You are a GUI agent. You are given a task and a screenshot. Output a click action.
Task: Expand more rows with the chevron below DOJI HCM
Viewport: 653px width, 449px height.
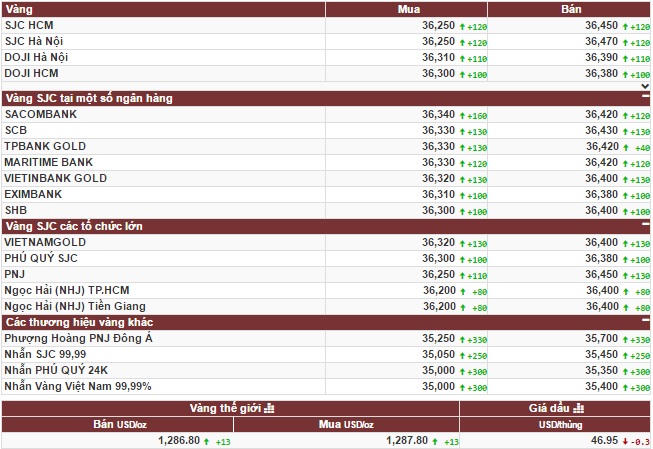[x=645, y=87]
